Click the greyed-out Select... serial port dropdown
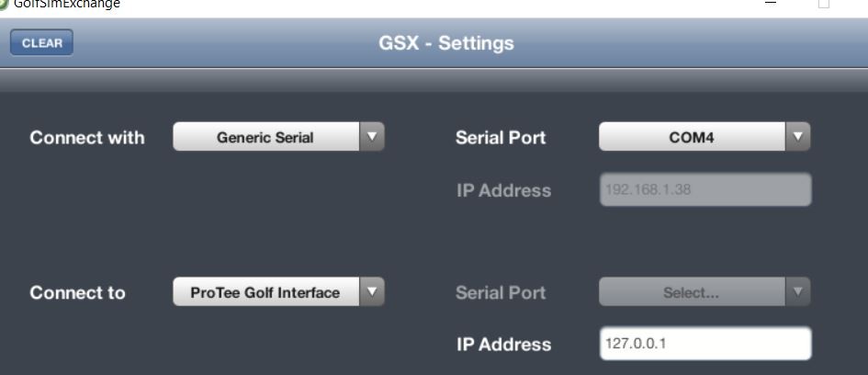 (x=705, y=292)
